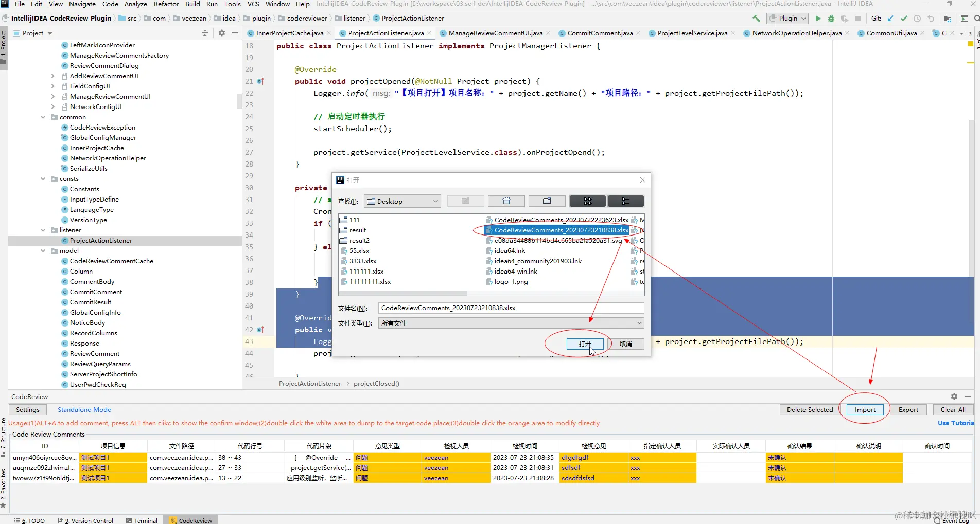Click the create new folder icon in the open dialog
This screenshot has width=980, height=524.
[x=547, y=201]
